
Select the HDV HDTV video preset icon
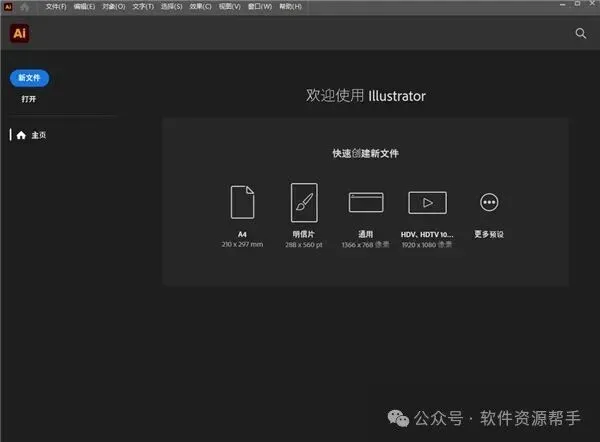click(427, 202)
